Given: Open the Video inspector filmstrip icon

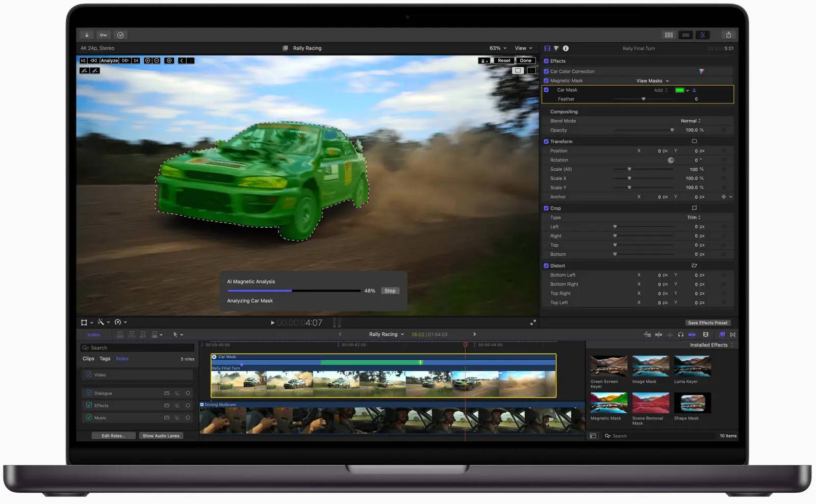Looking at the screenshot, I should click(x=547, y=48).
